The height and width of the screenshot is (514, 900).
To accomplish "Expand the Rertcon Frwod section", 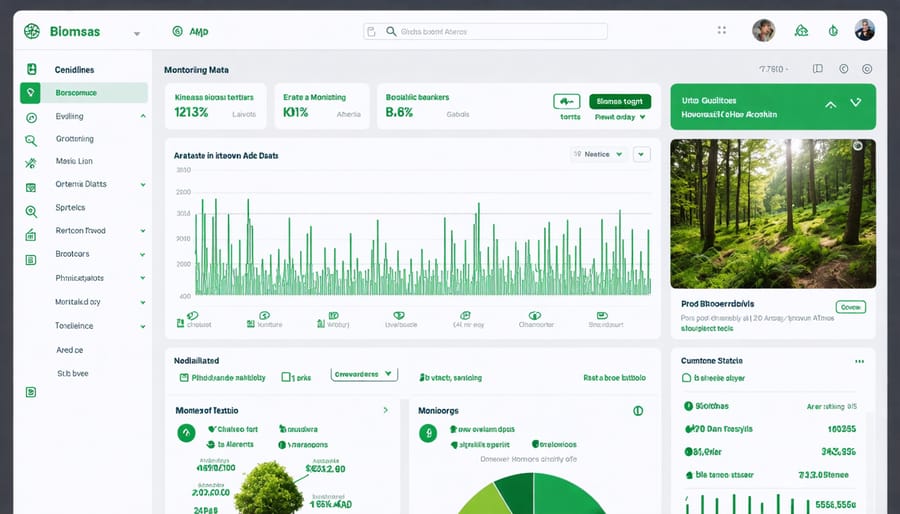I will point(143,231).
